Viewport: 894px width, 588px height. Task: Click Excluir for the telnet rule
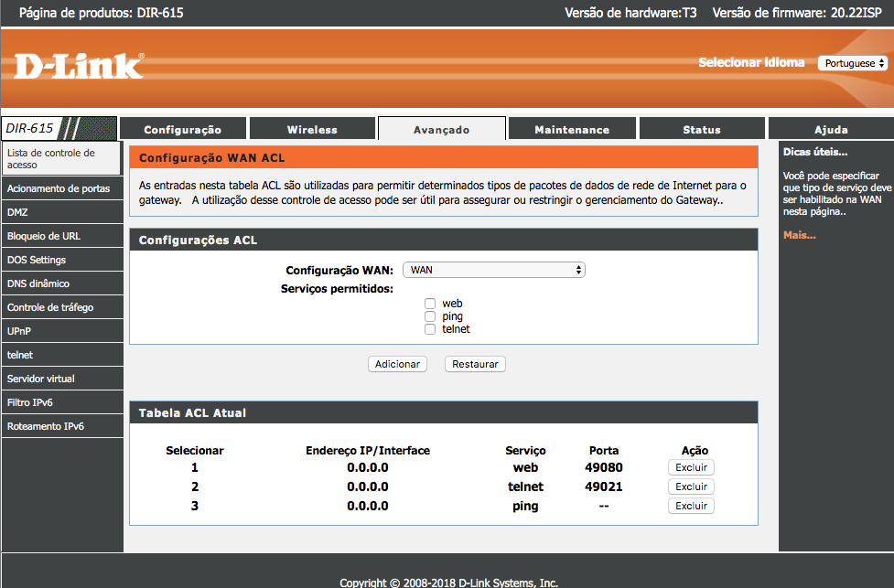click(691, 486)
